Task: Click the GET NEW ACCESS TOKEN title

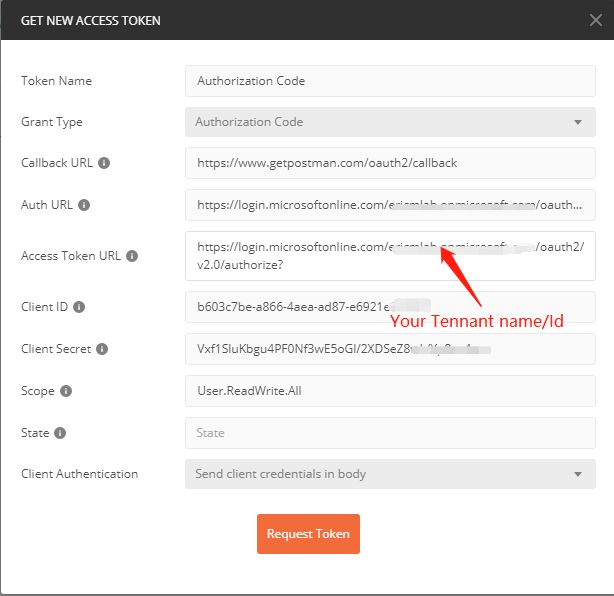Action: 90,20
